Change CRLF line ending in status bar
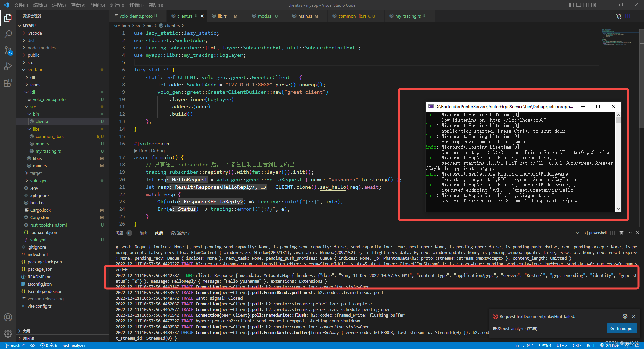The height and width of the screenshot is (349, 644). [577, 345]
